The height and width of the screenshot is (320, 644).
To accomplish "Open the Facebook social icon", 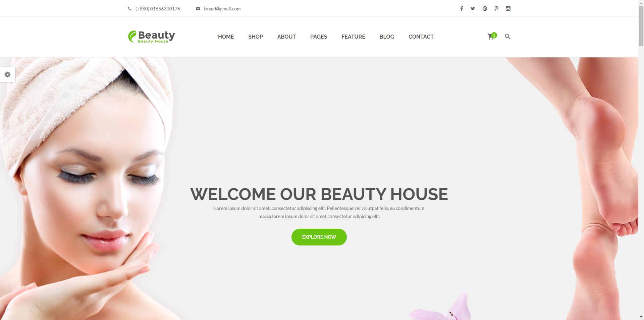I will coord(462,8).
